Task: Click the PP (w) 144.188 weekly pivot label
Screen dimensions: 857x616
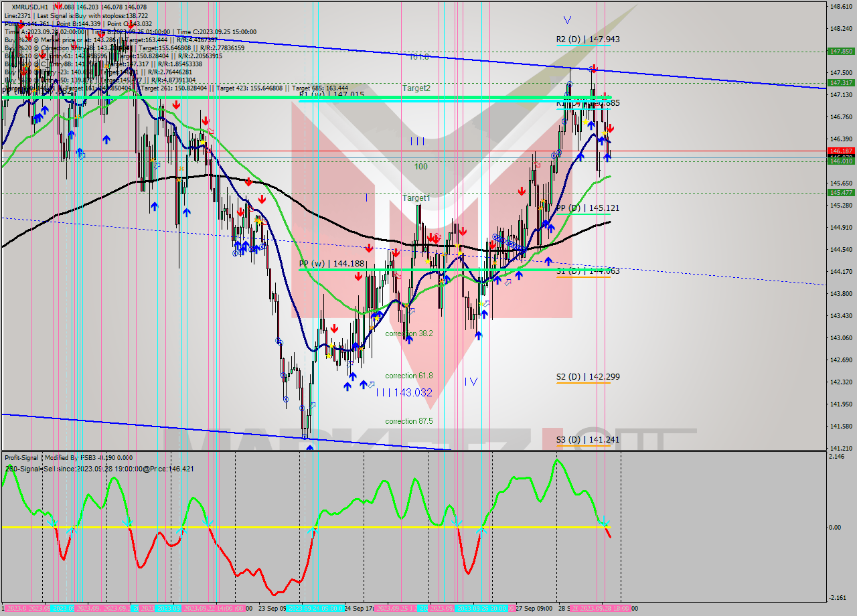Action: [x=331, y=264]
